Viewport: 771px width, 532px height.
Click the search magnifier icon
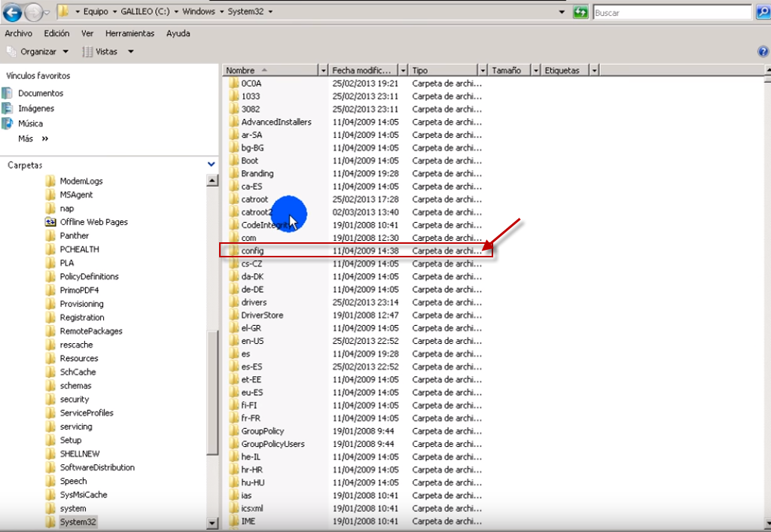(x=761, y=12)
